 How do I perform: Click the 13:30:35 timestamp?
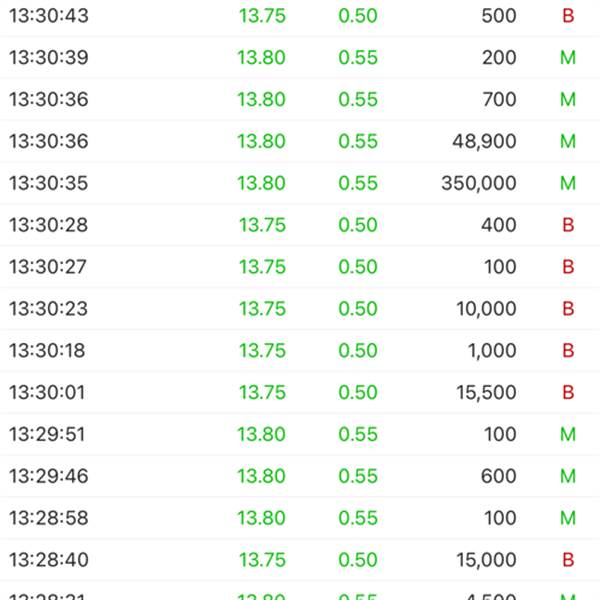pos(62,184)
